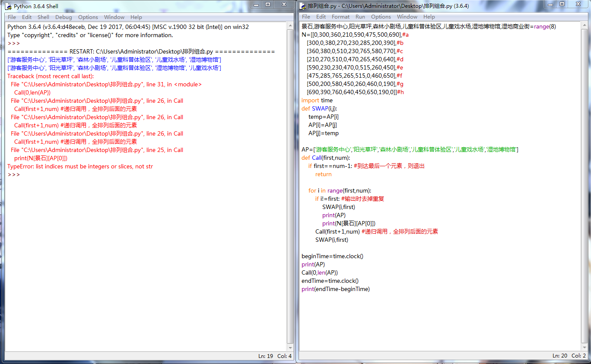
Task: Maximize the Python 3.6.4 Shell window
Action: (268, 4)
